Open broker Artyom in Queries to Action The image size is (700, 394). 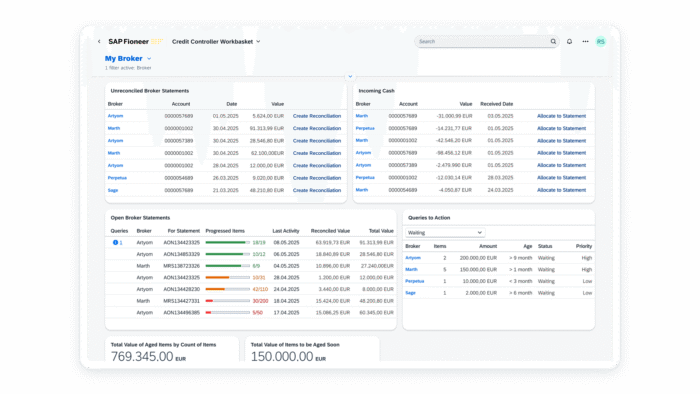(x=413, y=258)
